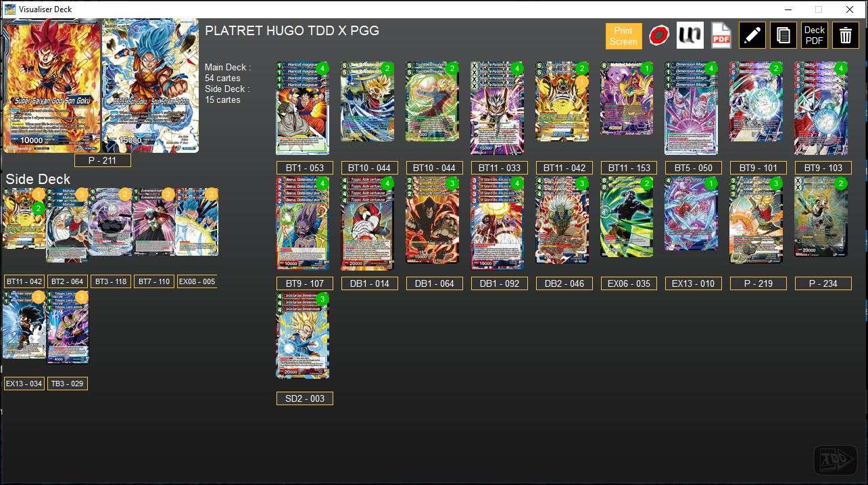Click the Deck PDF button

pos(814,35)
